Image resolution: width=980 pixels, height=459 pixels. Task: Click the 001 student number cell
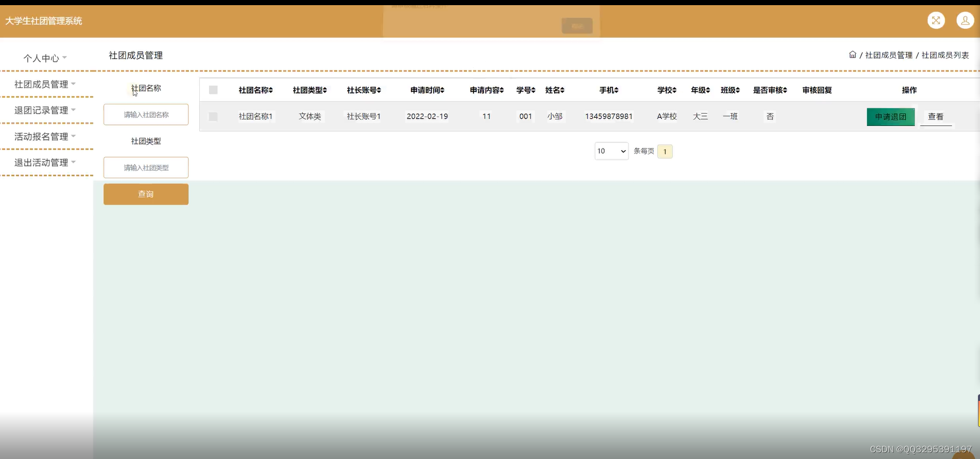pyautogui.click(x=525, y=117)
